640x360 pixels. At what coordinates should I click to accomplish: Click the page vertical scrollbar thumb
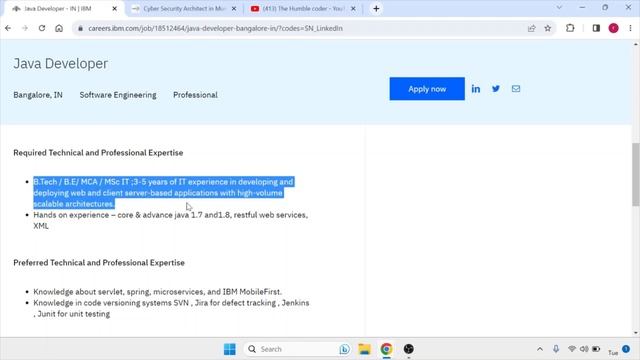(x=636, y=174)
